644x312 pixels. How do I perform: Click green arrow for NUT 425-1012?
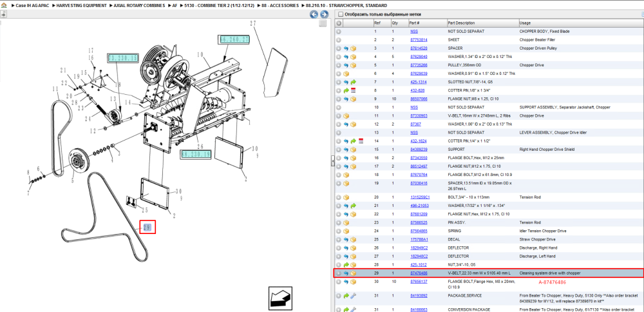click(x=346, y=265)
